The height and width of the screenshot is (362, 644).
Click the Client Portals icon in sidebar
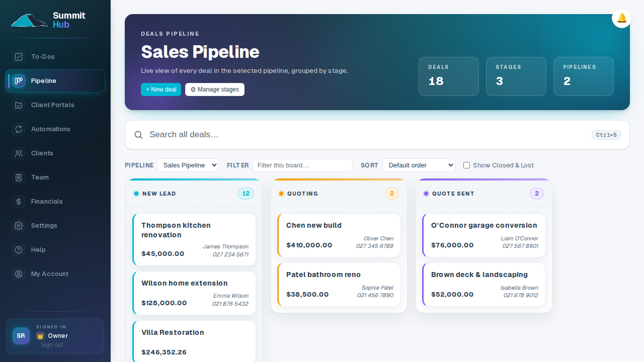tap(19, 105)
